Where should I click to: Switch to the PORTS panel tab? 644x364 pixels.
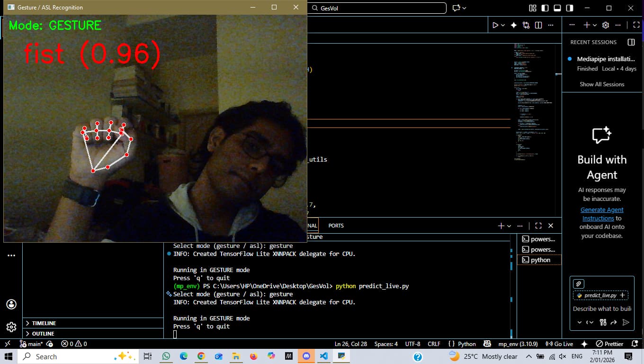tap(336, 226)
